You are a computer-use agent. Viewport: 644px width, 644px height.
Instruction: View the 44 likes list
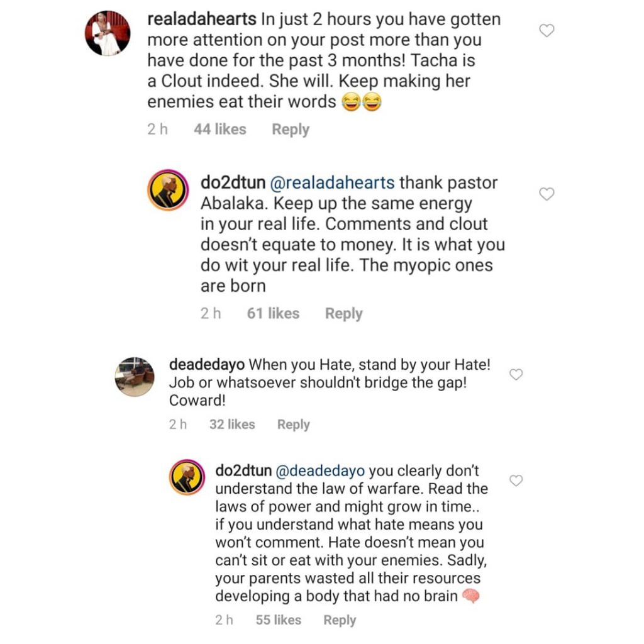(x=220, y=130)
